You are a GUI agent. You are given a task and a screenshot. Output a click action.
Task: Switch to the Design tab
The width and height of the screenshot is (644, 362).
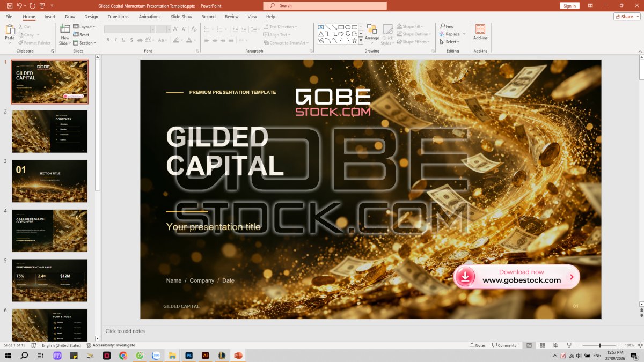coord(91,17)
